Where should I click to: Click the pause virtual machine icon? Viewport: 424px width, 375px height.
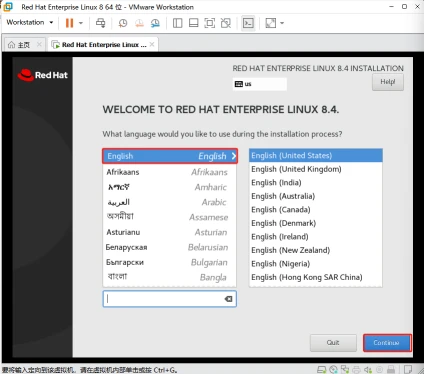[x=69, y=23]
